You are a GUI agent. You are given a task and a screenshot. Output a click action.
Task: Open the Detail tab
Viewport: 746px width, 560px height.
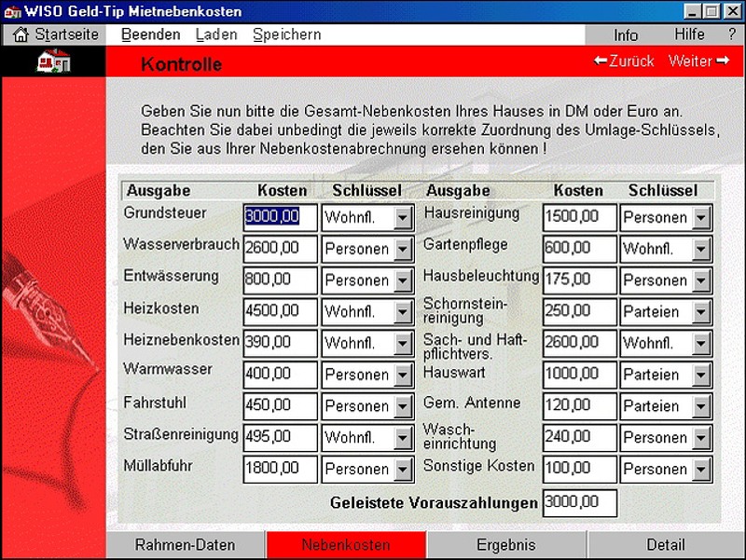click(666, 545)
